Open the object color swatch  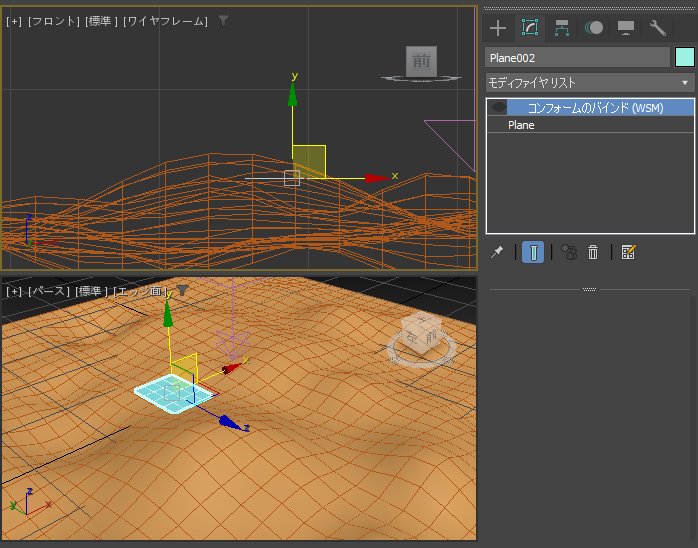685,57
